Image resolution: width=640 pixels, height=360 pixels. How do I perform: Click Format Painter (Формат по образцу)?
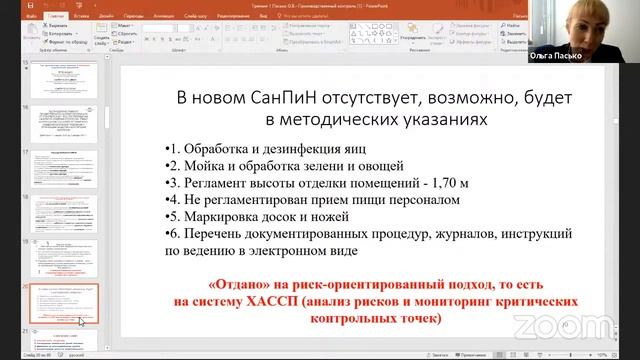click(65, 42)
